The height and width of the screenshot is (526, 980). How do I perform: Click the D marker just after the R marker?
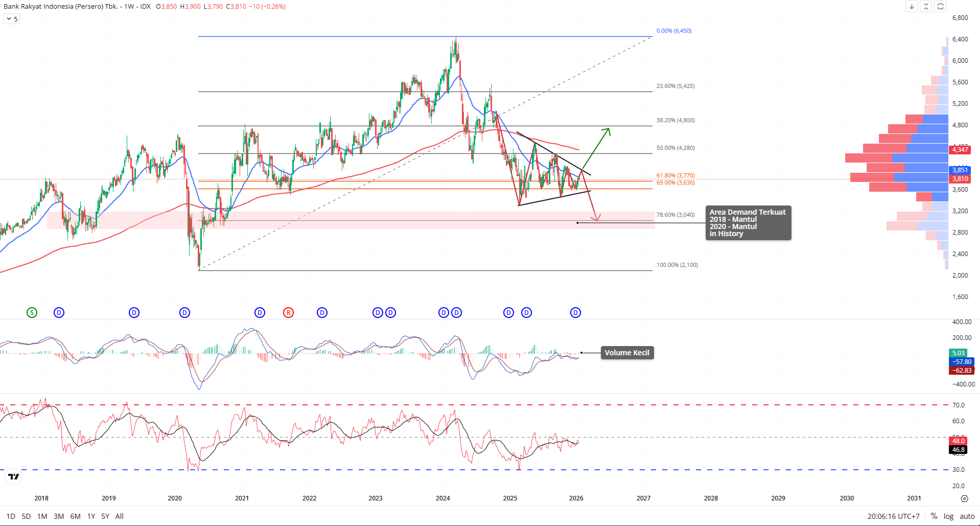(x=322, y=312)
